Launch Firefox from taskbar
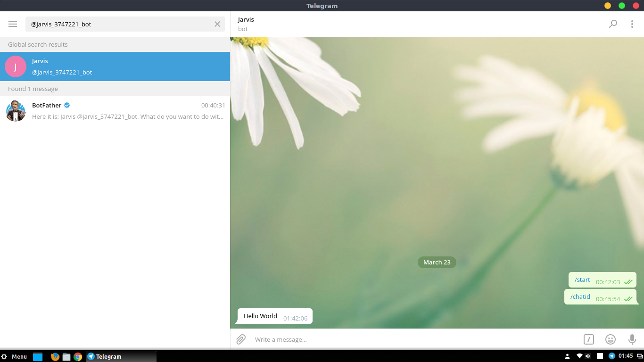The width and height of the screenshot is (644, 362). point(55,356)
